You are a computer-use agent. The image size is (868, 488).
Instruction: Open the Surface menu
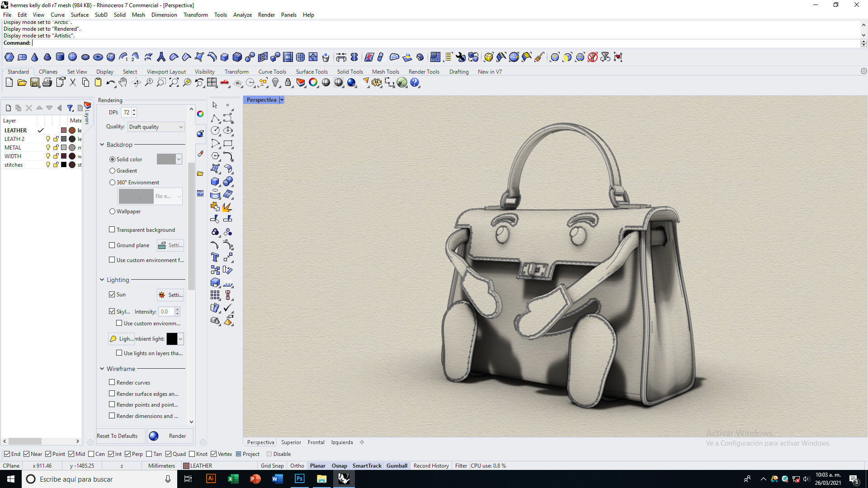80,15
